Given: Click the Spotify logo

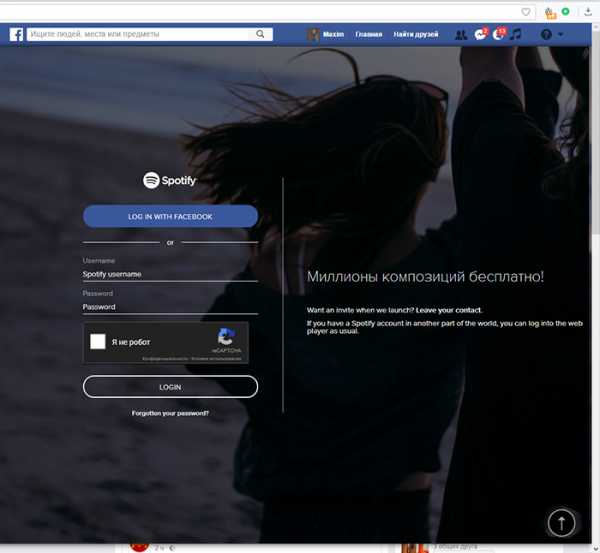Looking at the screenshot, I should click(x=170, y=180).
